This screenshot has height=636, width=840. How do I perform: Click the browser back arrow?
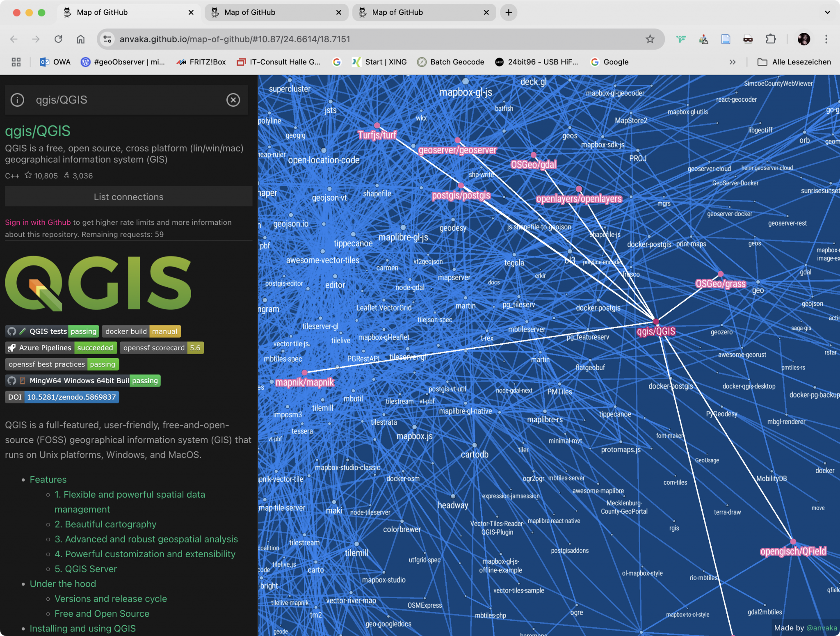pos(14,39)
